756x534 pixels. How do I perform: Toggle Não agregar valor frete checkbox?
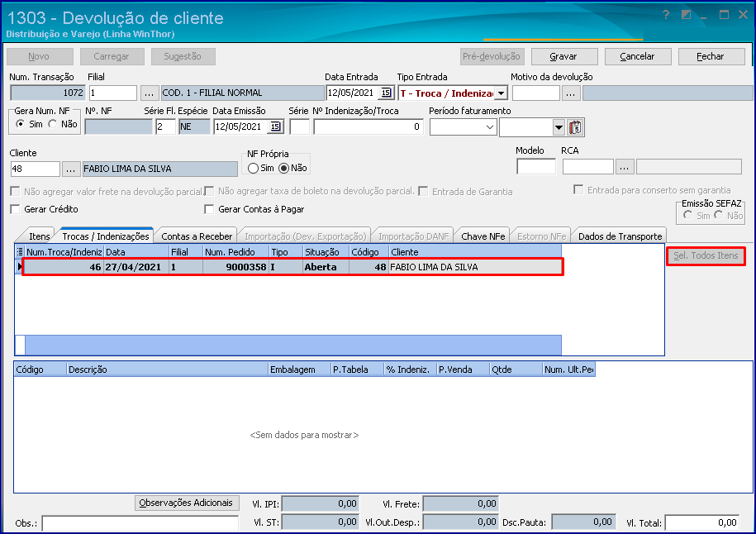[x=16, y=192]
